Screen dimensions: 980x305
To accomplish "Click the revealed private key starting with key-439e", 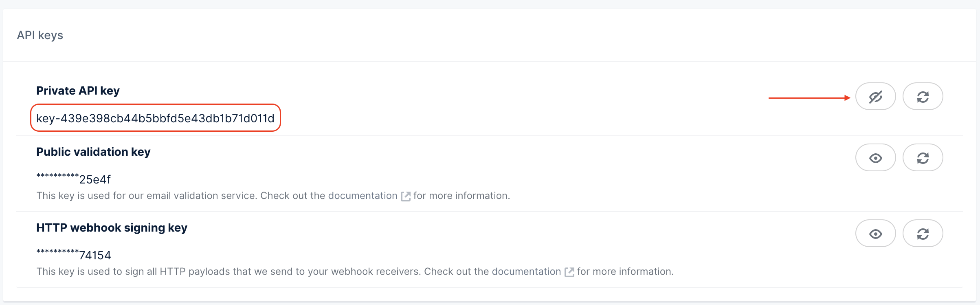I will coord(155,119).
